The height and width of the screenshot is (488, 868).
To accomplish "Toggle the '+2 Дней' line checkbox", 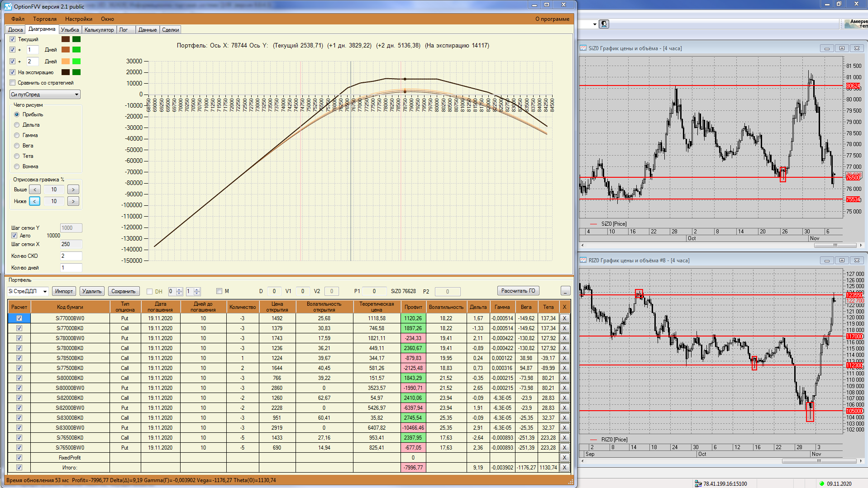I will click(x=13, y=62).
